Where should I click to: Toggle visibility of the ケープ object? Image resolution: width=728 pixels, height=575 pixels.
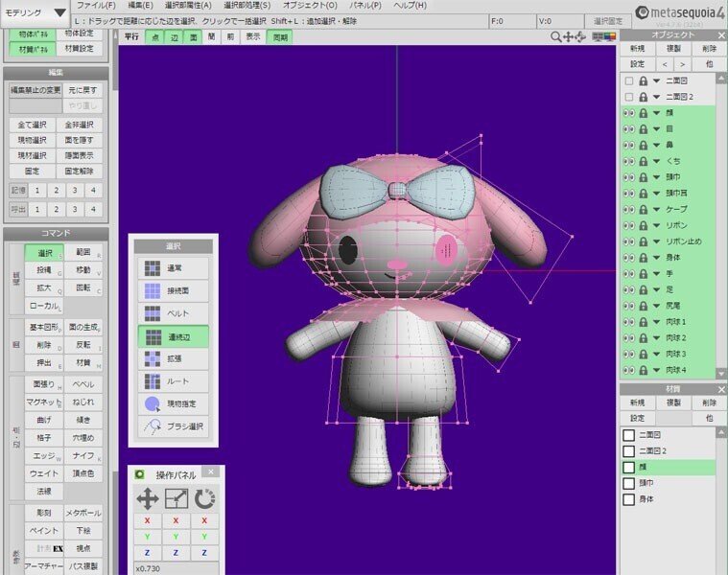628,209
